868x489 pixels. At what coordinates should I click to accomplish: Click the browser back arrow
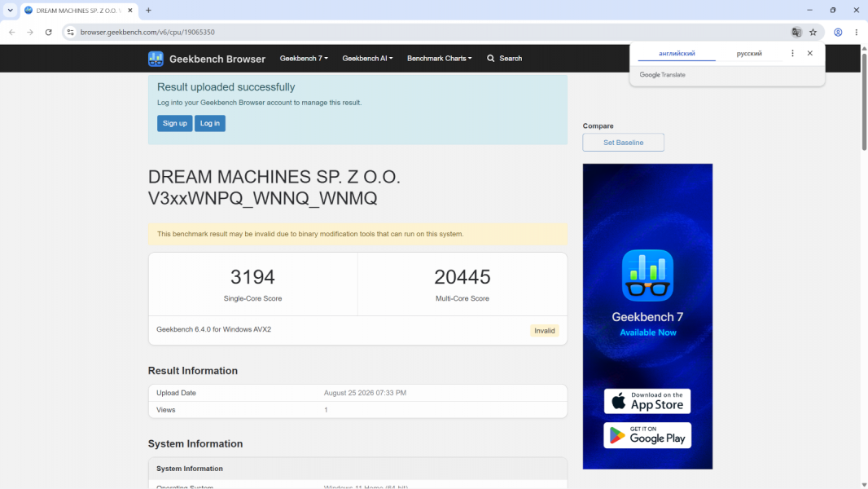pos(12,32)
